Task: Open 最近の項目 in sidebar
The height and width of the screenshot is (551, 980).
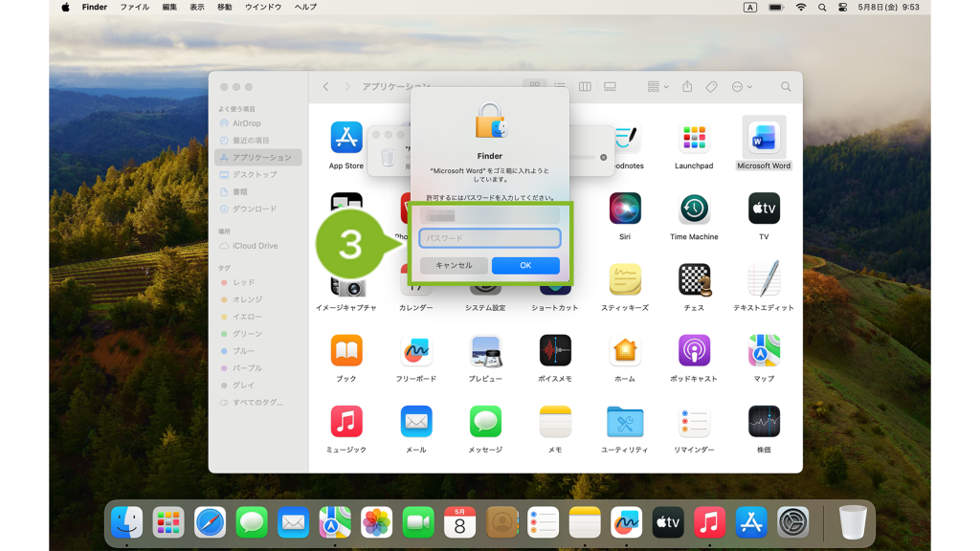Action: (x=257, y=141)
